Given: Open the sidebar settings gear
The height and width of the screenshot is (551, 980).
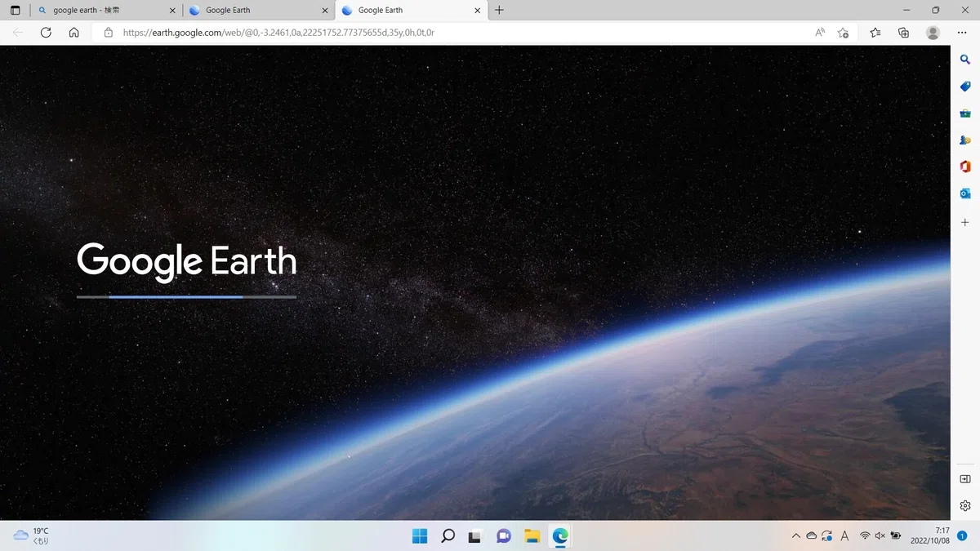Looking at the screenshot, I should click(965, 505).
